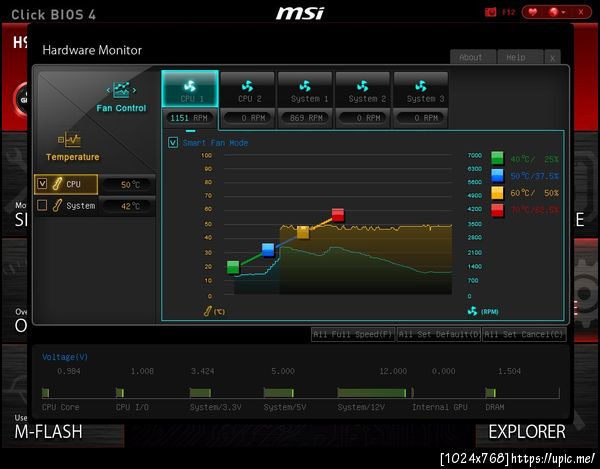Open the About button

tap(473, 57)
